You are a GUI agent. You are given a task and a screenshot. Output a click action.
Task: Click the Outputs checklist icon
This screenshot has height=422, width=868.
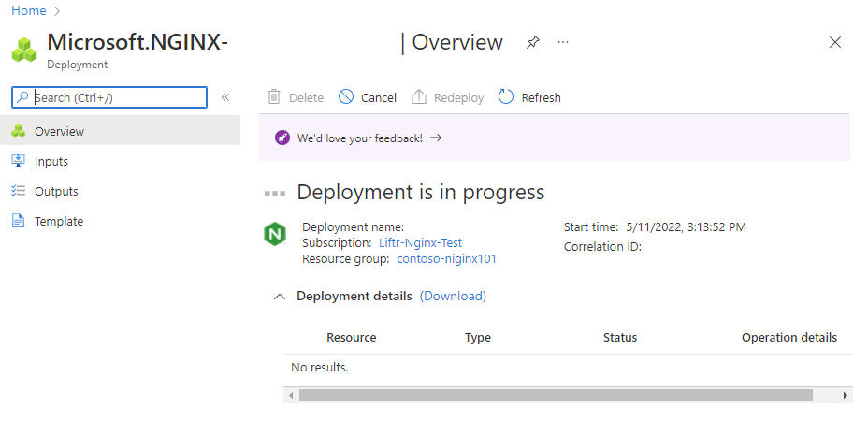[19, 191]
